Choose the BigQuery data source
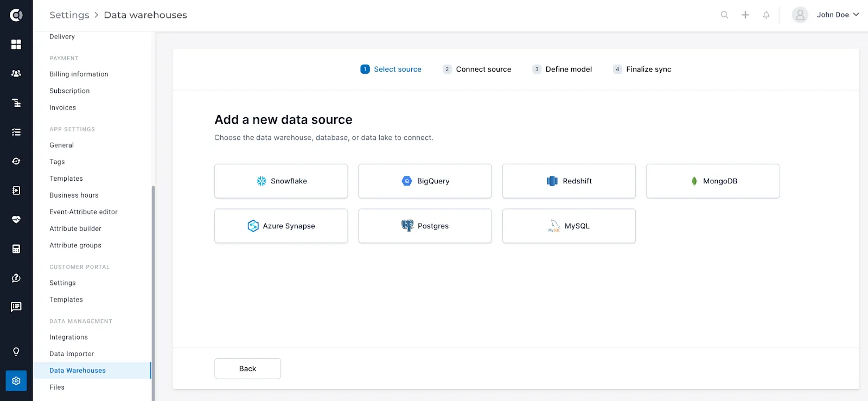868x401 pixels. [425, 181]
